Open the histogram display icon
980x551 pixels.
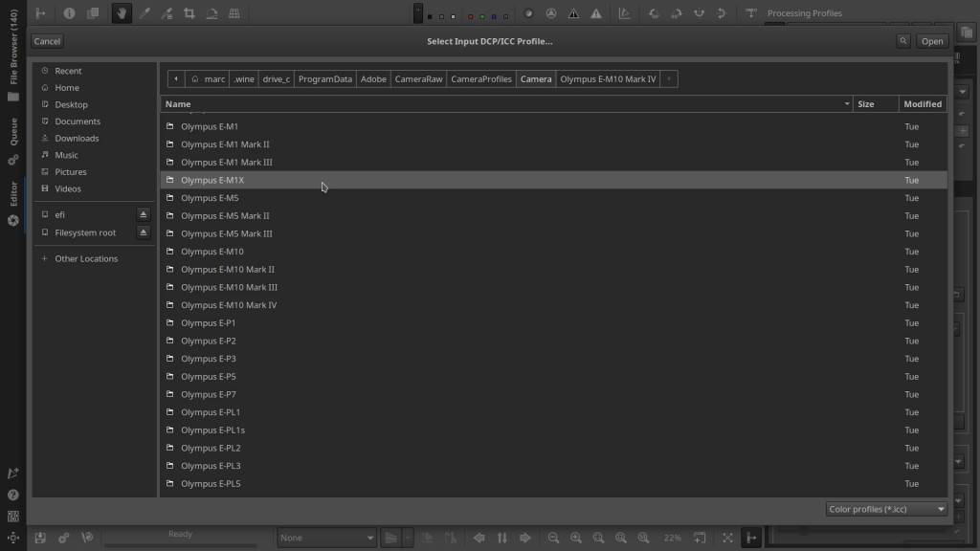point(624,13)
